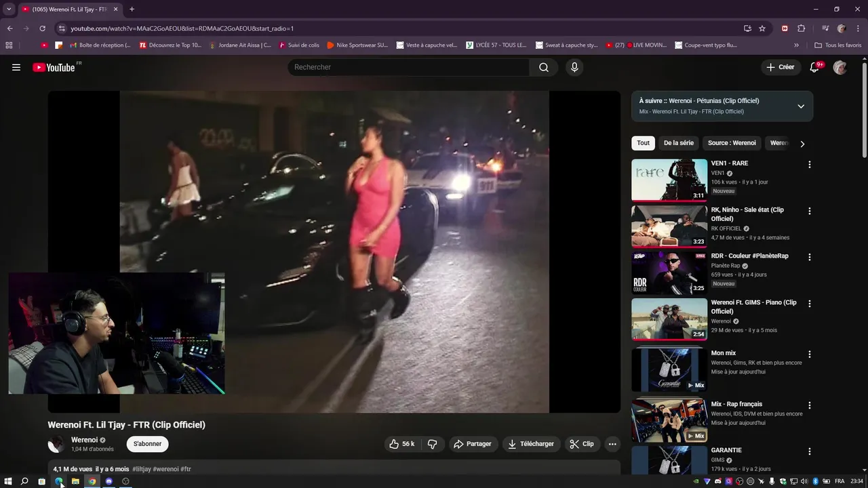Select the Tout filter chip
868x488 pixels.
(643, 143)
